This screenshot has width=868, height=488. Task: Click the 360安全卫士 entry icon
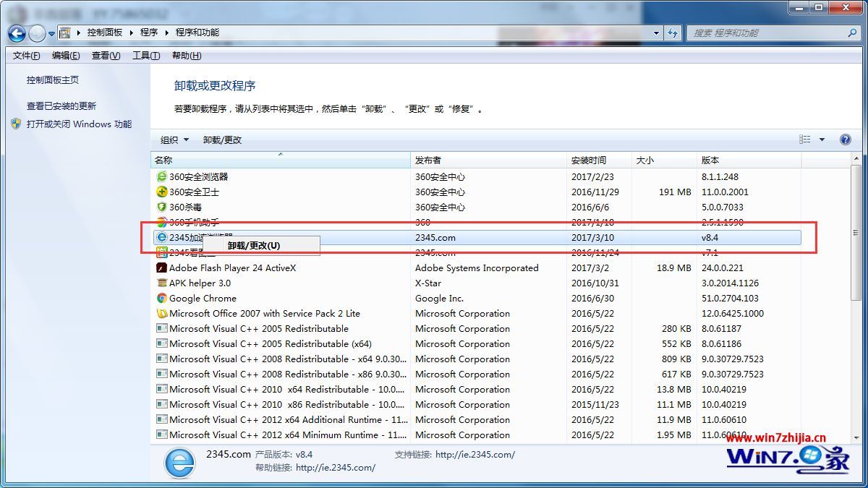click(x=162, y=192)
